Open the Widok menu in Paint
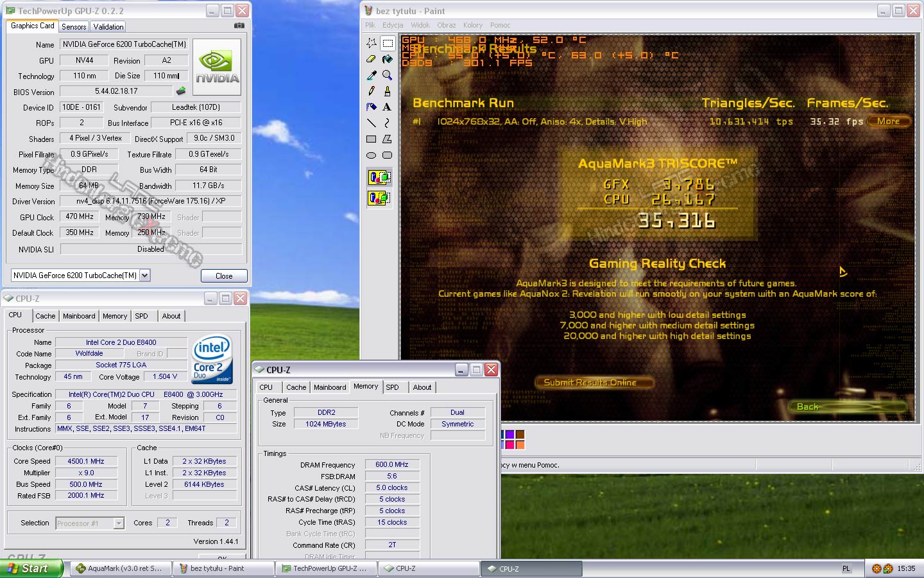 420,25
